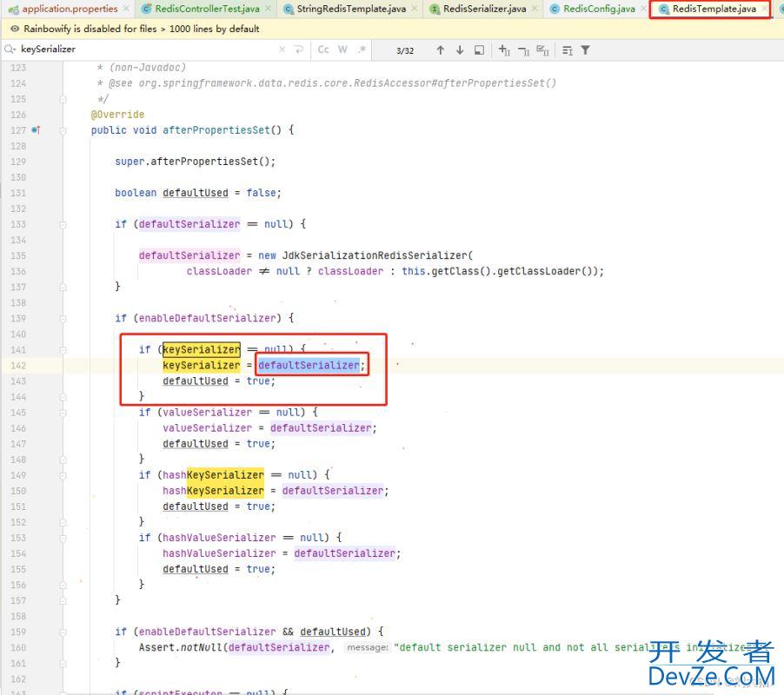Click the JdkSerializationRedisSerializer class name
Viewport: 784px width, 695px height.
pos(375,255)
